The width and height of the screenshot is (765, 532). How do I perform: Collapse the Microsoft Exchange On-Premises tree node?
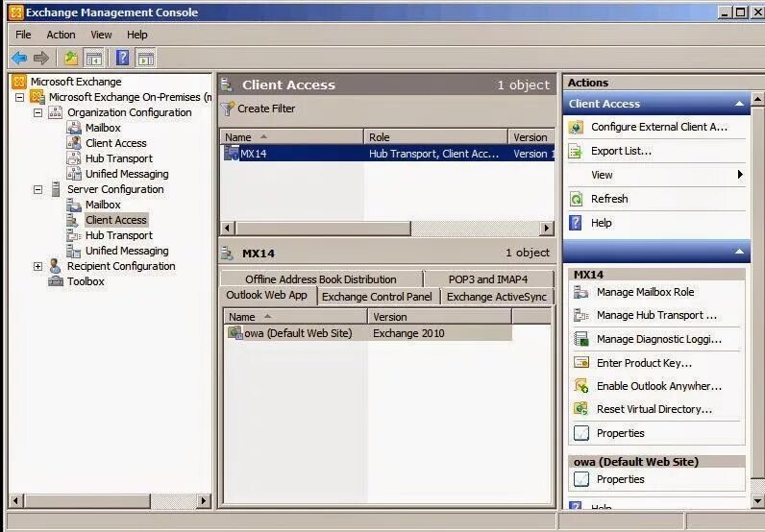19,97
